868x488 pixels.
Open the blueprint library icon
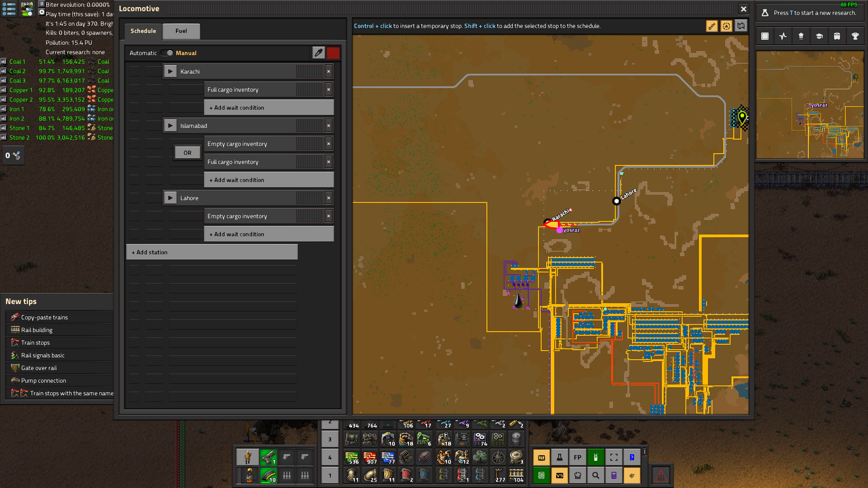765,36
